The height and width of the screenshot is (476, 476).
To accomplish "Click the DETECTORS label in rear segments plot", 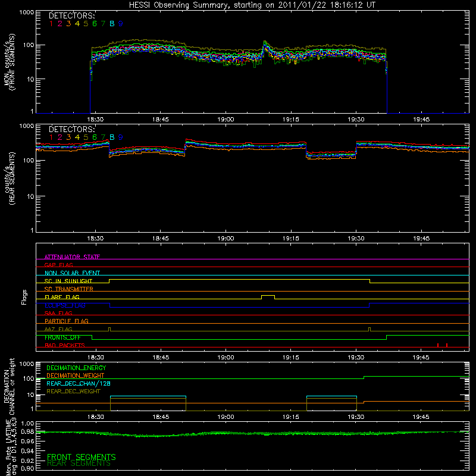I will click(x=72, y=129).
